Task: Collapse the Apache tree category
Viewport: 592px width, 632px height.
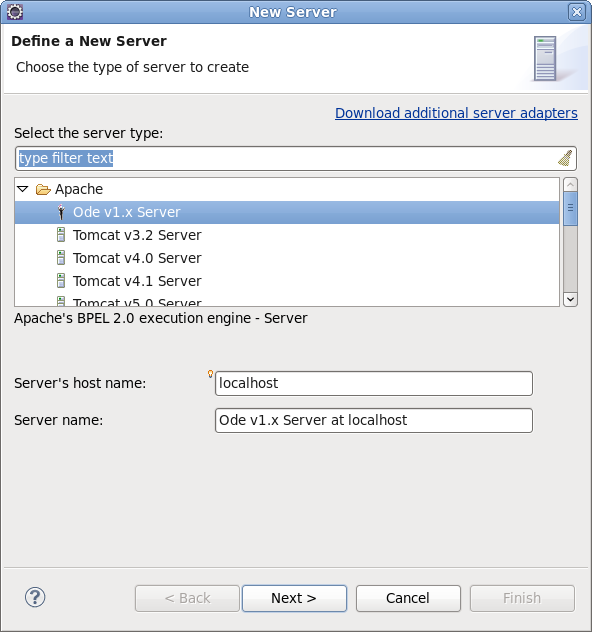Action: (x=23, y=189)
